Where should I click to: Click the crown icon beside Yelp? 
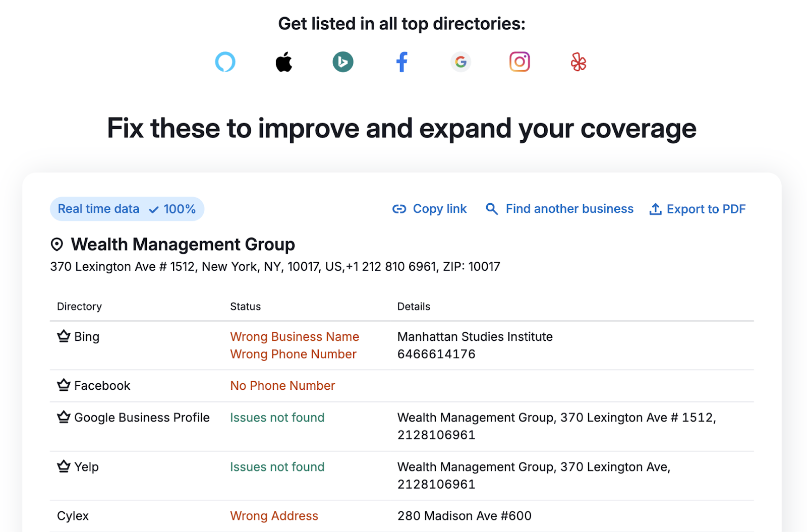click(x=64, y=466)
